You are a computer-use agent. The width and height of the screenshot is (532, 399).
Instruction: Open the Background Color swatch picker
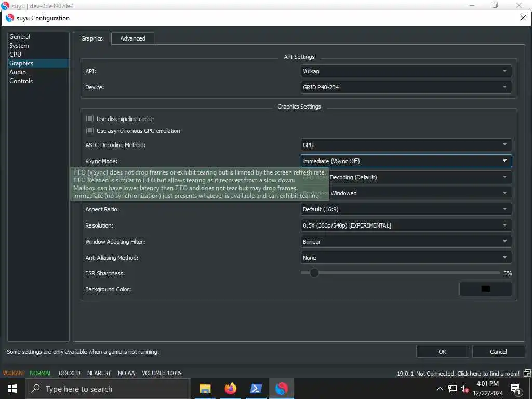coord(486,289)
